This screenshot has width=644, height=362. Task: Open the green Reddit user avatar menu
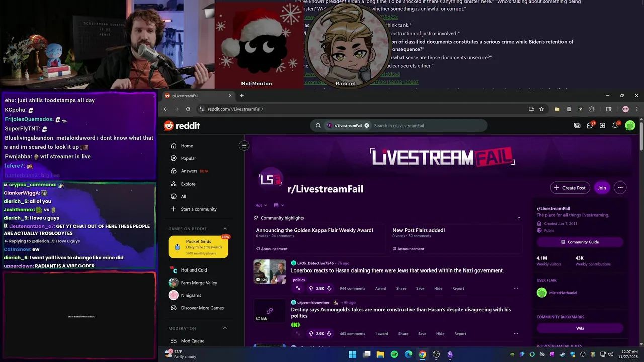pos(630,126)
